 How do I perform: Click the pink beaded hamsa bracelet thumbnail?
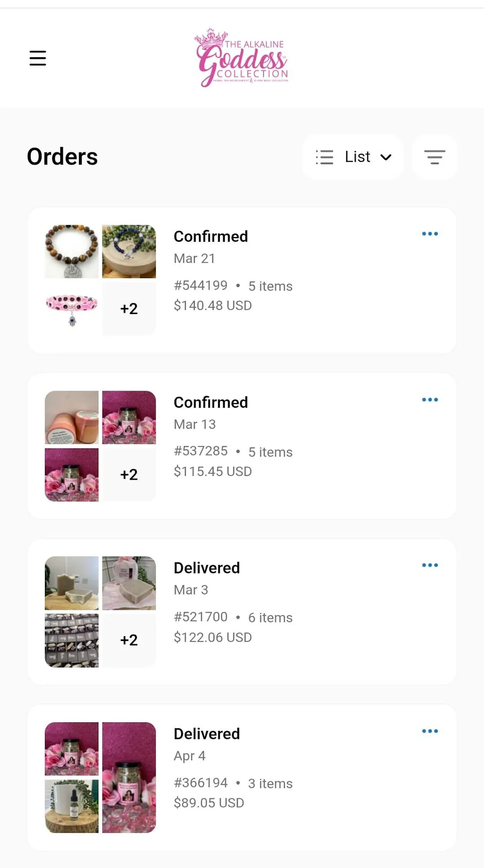(72, 308)
